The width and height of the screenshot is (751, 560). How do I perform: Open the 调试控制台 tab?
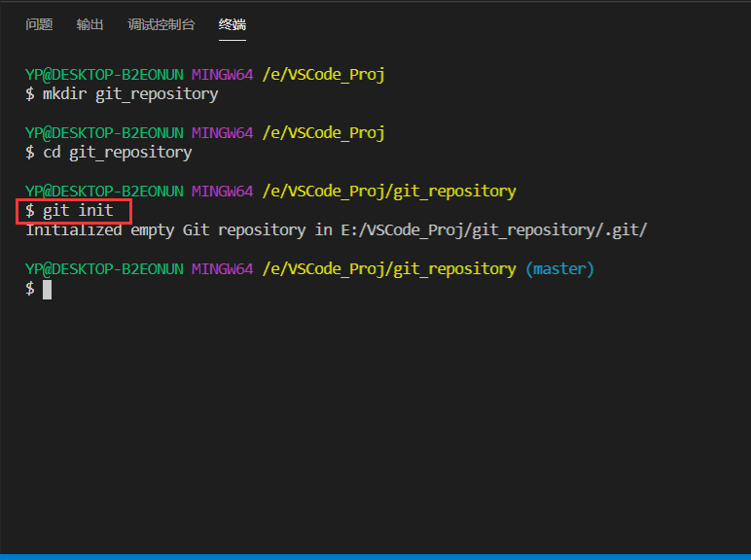point(161,24)
